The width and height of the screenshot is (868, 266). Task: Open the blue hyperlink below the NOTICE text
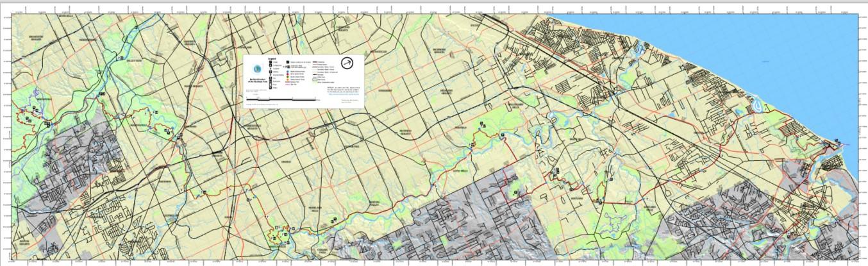coord(344,94)
